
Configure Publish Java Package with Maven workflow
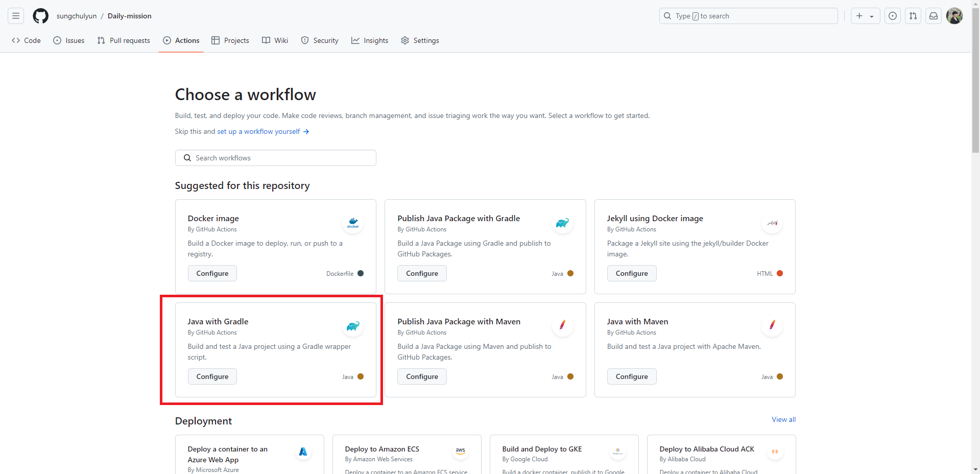coord(422,376)
